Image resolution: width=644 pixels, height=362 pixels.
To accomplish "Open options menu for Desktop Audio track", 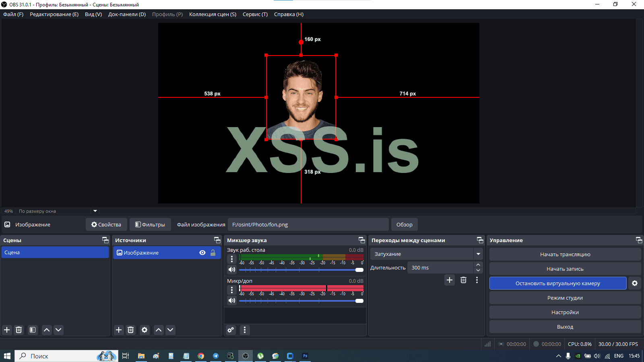I will pyautogui.click(x=232, y=259).
